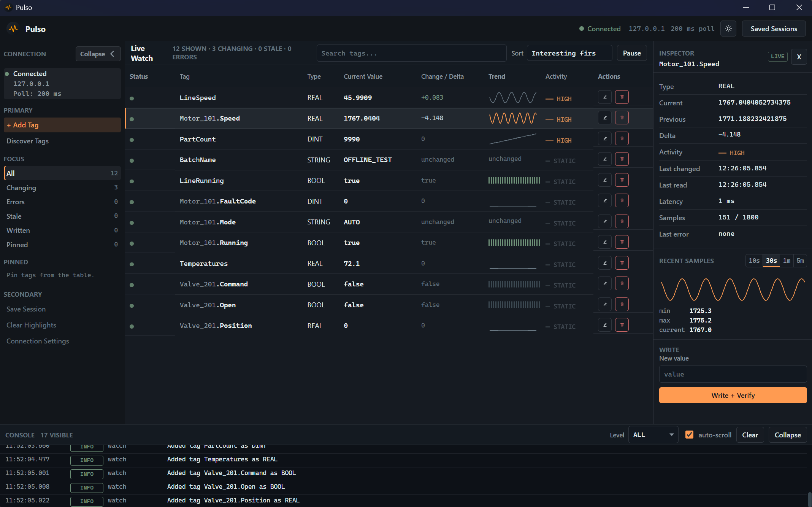812x507 pixels.
Task: Edit the PartCount tag
Action: [x=605, y=138]
